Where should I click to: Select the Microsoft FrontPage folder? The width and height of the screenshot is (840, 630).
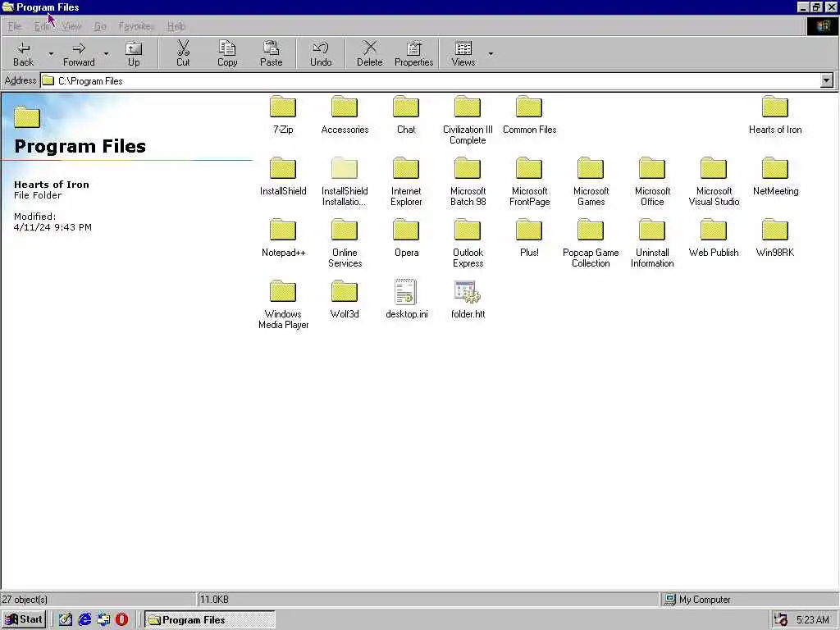529,181
